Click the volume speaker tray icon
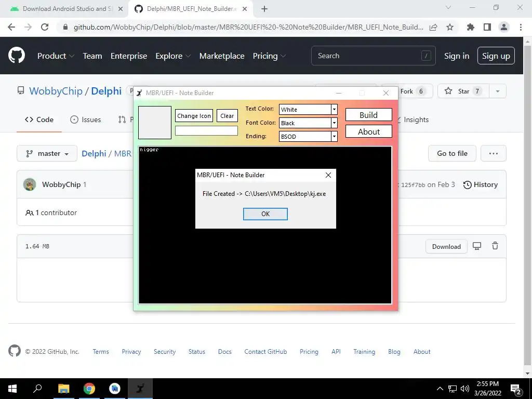The image size is (532, 399). point(465,389)
